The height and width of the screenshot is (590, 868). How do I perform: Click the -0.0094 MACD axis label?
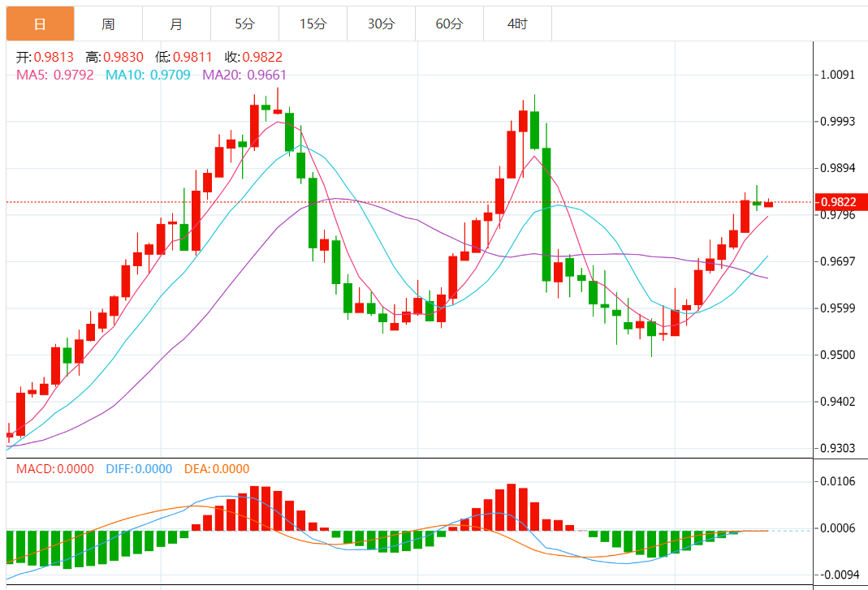(x=838, y=575)
